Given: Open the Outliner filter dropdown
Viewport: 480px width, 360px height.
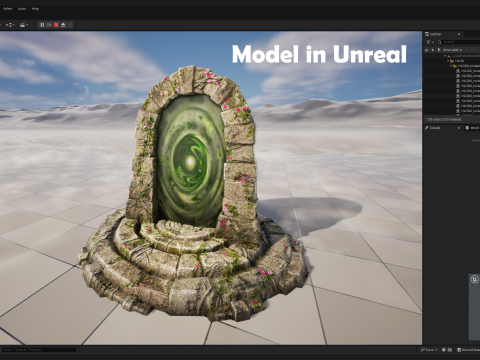Looking at the screenshot, I should point(430,42).
